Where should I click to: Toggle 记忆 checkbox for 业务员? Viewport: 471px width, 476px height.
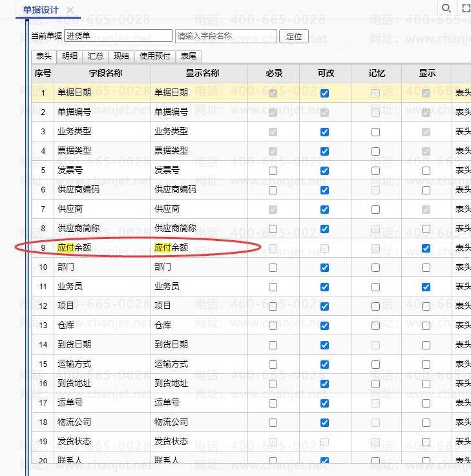375,287
